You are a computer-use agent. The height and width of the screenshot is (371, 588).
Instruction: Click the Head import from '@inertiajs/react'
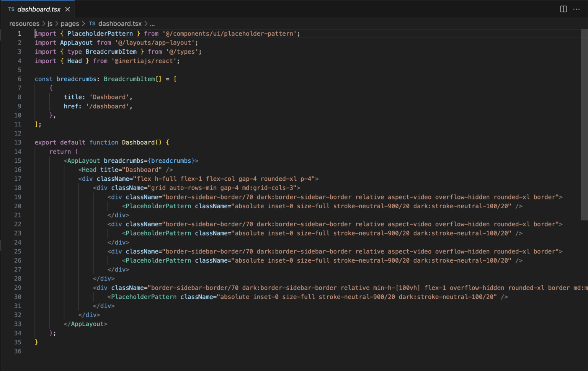74,60
